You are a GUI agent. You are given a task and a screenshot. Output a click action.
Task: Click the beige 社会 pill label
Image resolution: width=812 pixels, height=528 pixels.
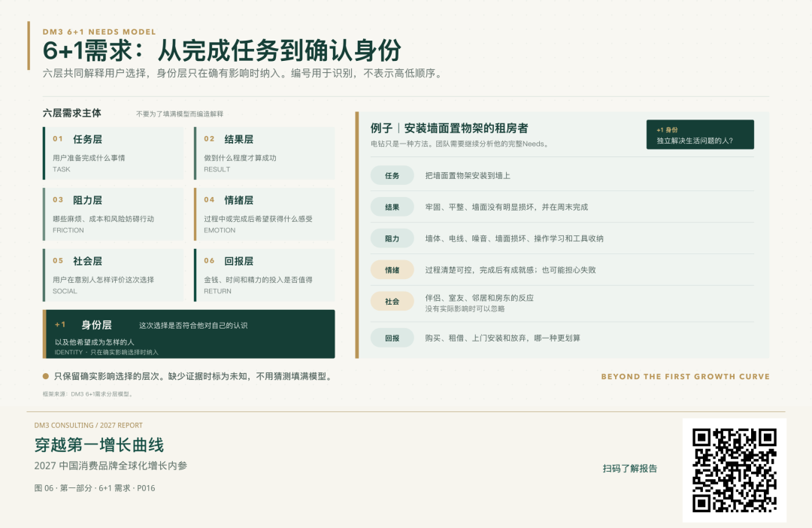click(x=392, y=302)
